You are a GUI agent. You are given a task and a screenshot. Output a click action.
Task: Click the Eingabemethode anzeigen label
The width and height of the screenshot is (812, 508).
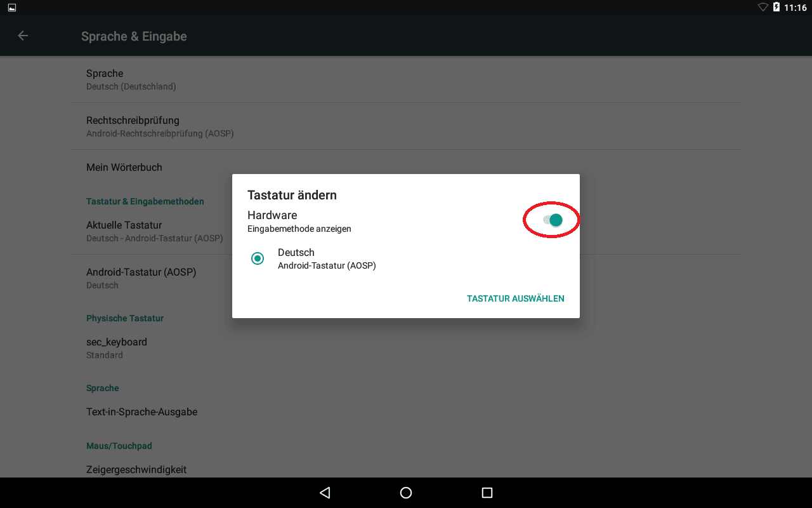(x=299, y=229)
